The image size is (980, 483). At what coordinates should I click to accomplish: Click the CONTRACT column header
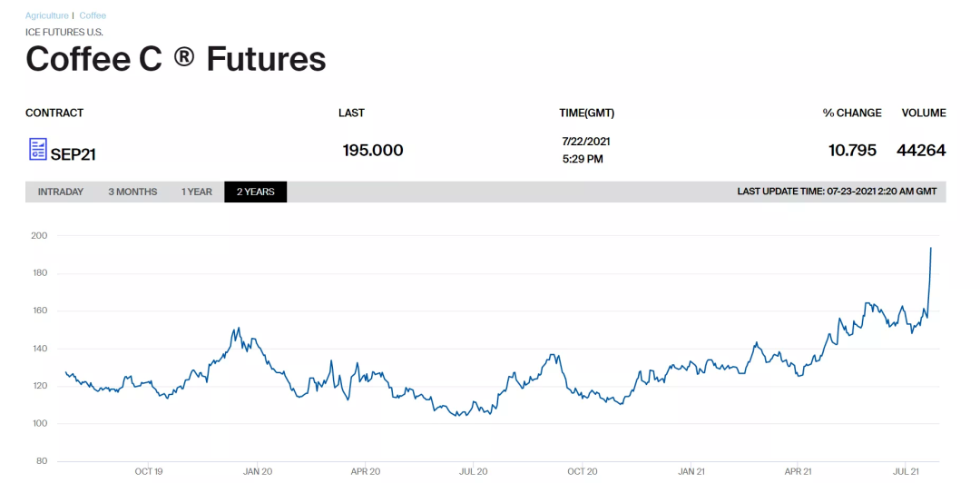click(54, 113)
